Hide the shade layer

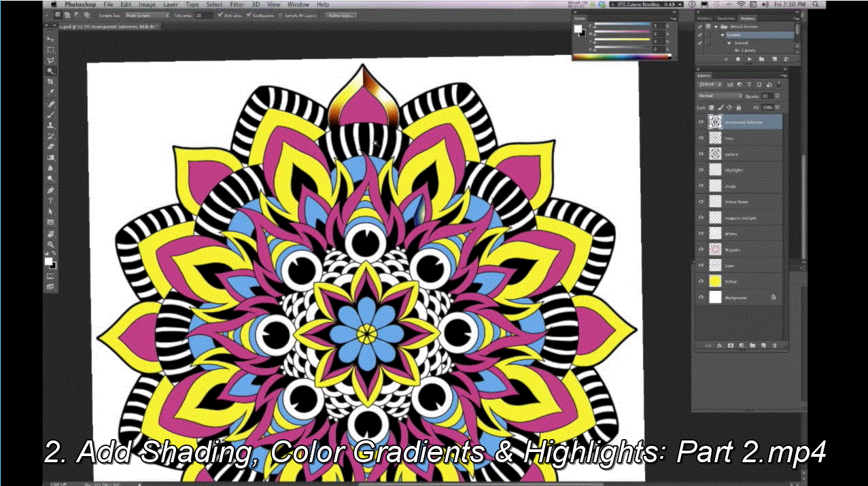[x=701, y=186]
